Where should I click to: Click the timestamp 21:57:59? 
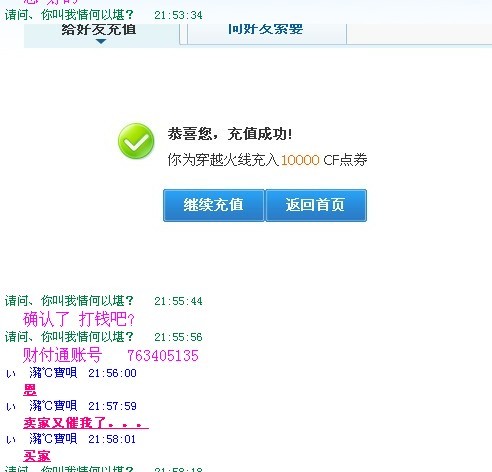pyautogui.click(x=112, y=406)
